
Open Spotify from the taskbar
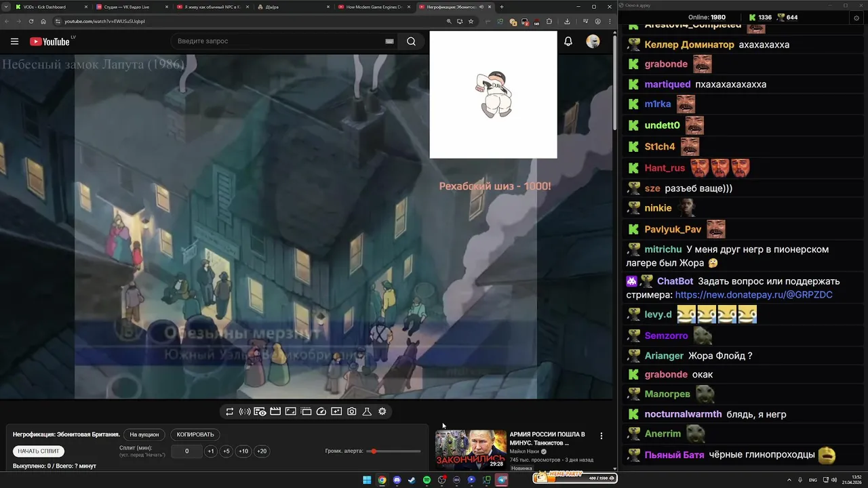427,480
